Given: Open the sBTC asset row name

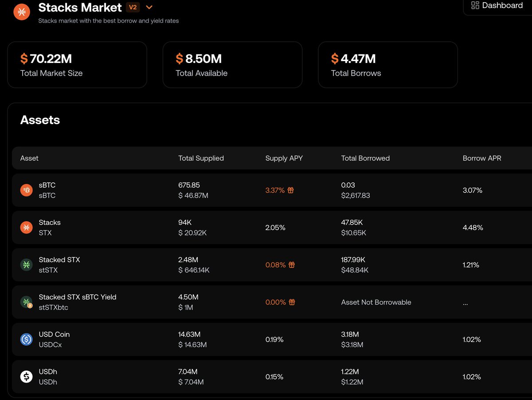Looking at the screenshot, I should click(47, 185).
